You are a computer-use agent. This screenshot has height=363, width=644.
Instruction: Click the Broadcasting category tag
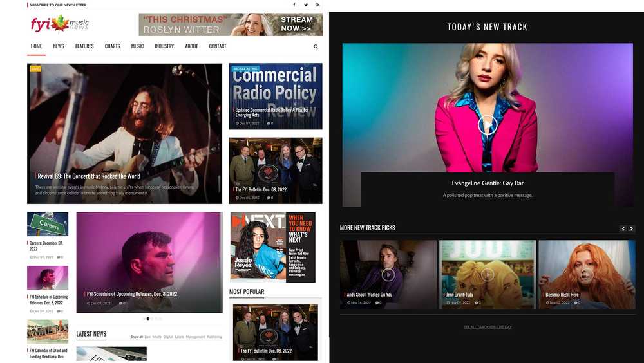(245, 69)
